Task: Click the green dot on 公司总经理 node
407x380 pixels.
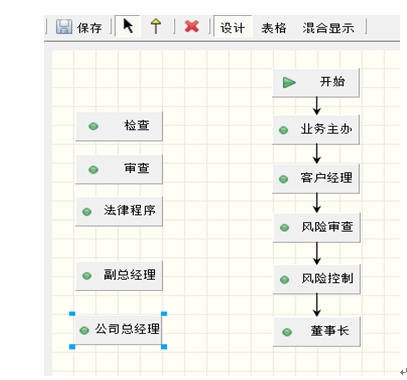Action: pos(84,330)
